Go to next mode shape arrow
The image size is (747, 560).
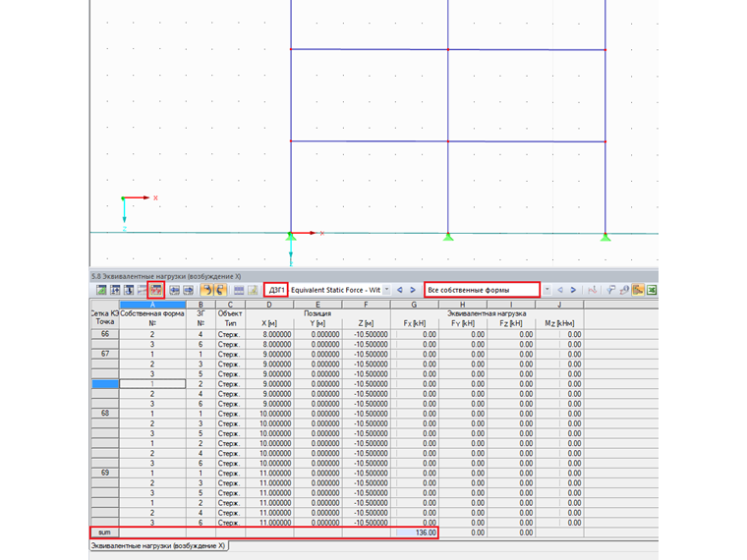(x=573, y=290)
